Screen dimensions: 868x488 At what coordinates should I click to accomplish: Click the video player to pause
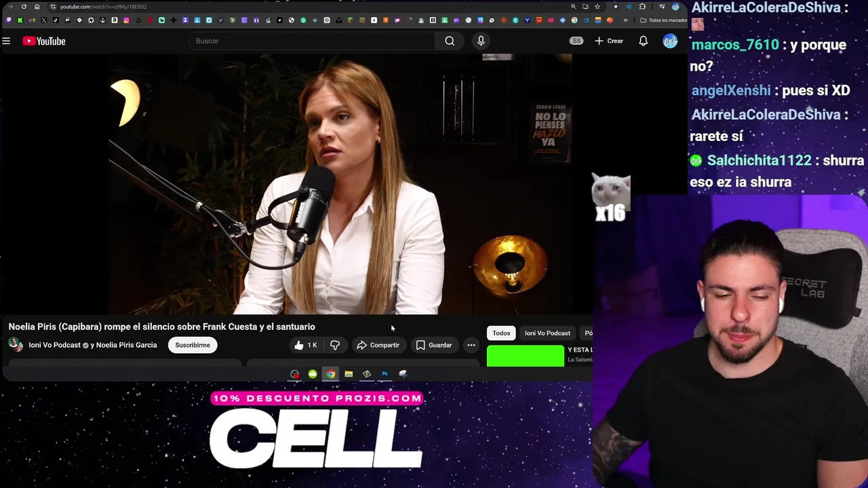[341, 184]
